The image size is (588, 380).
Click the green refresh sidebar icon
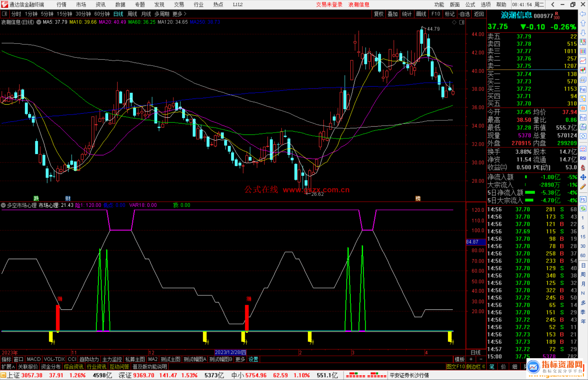pos(583,209)
